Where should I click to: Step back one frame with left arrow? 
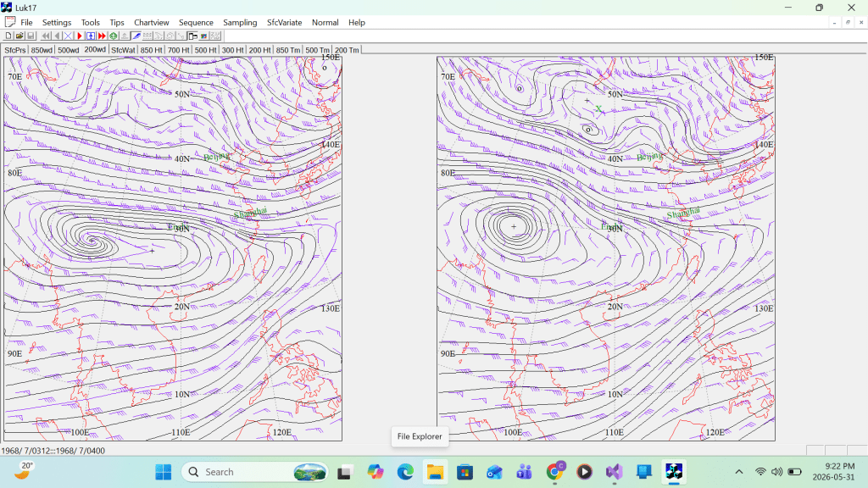[x=57, y=36]
